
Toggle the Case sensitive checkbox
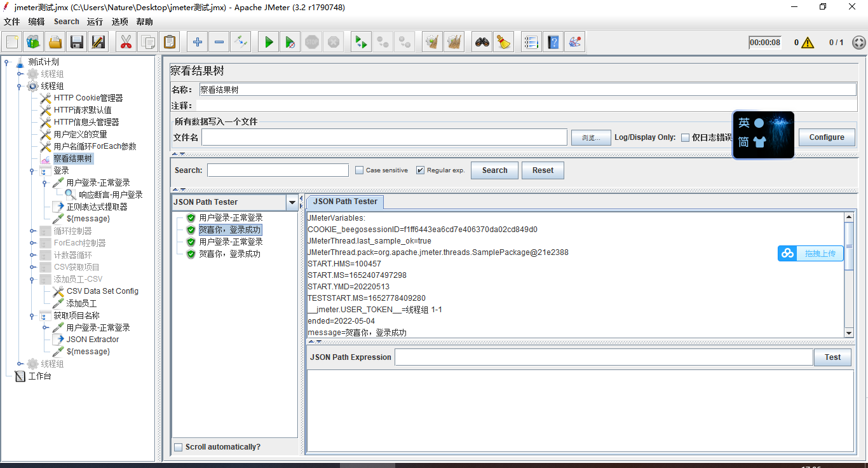[360, 170]
